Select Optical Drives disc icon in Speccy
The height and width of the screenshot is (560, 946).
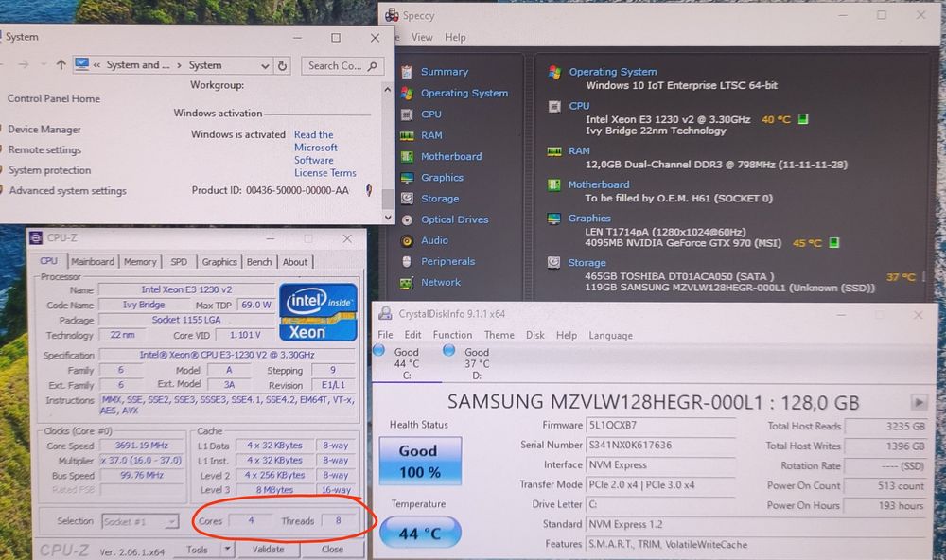pos(407,219)
